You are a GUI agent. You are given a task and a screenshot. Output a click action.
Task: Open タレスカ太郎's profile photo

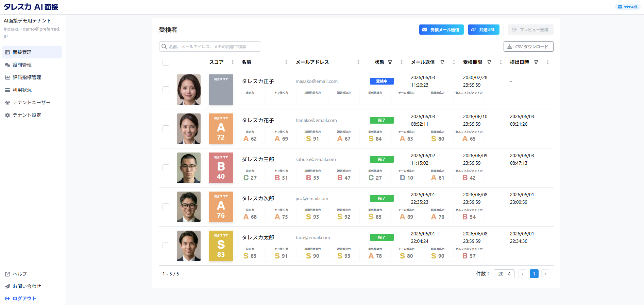(189, 246)
